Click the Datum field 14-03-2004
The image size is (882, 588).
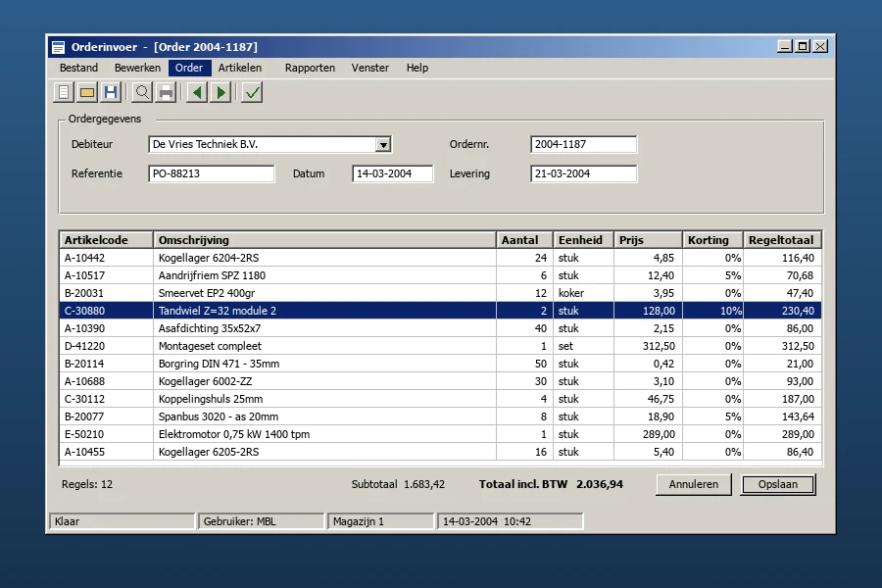tap(393, 173)
